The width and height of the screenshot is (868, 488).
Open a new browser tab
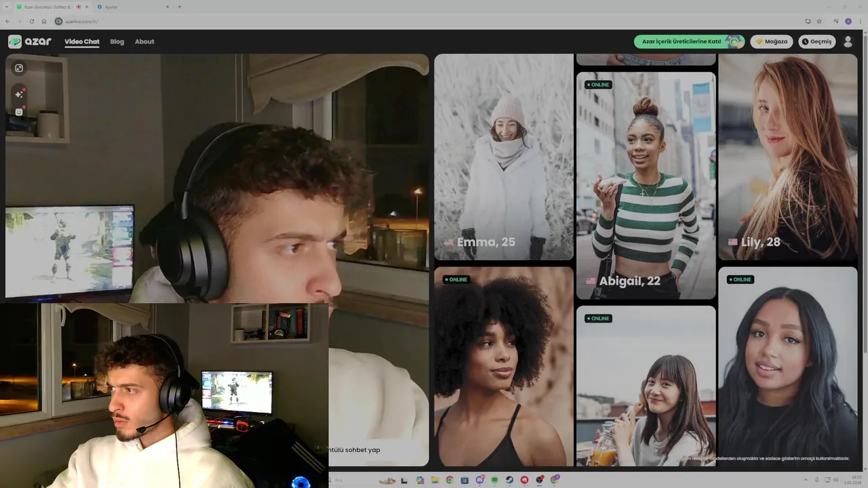click(x=180, y=7)
